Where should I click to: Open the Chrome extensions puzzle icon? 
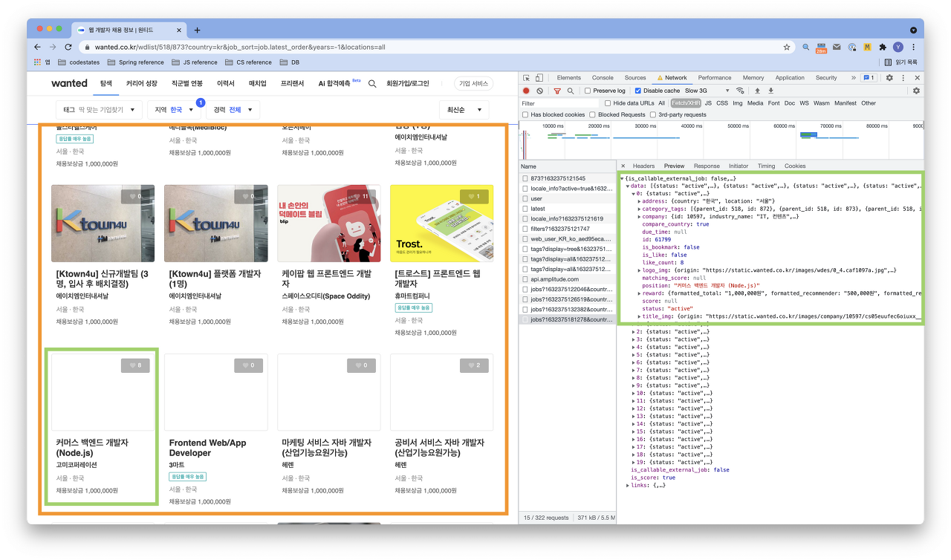(883, 47)
